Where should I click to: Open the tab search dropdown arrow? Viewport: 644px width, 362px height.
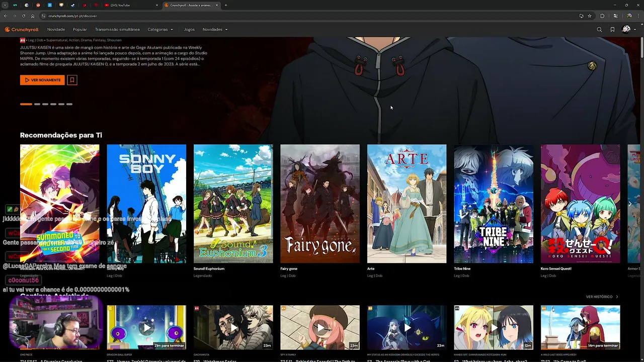coord(5,5)
